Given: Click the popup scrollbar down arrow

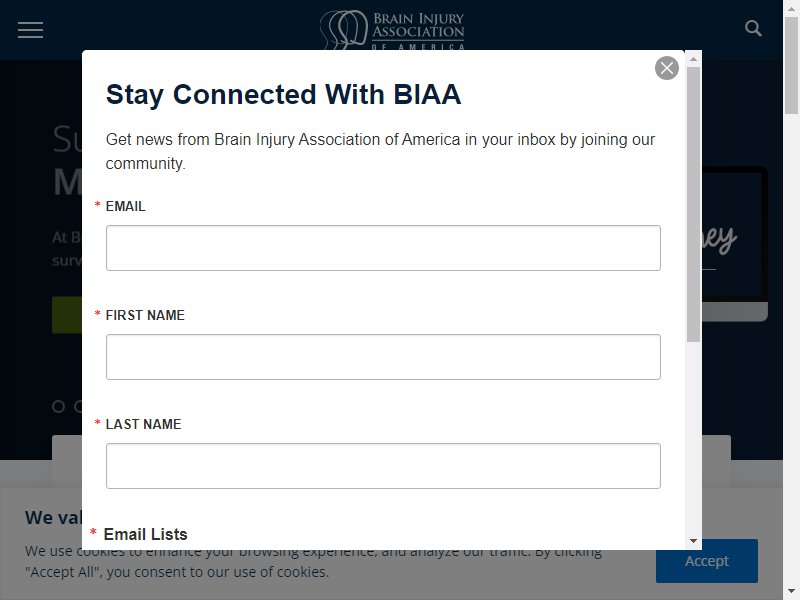Looking at the screenshot, I should point(693,541).
